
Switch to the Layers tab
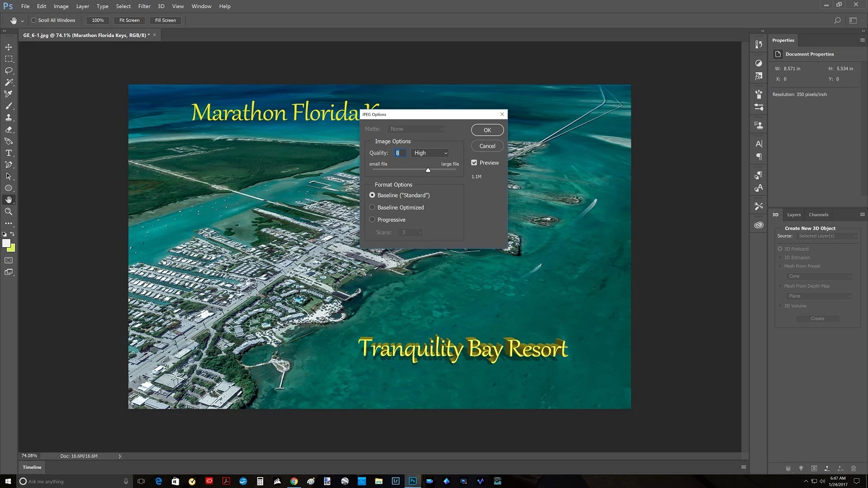[x=794, y=215]
